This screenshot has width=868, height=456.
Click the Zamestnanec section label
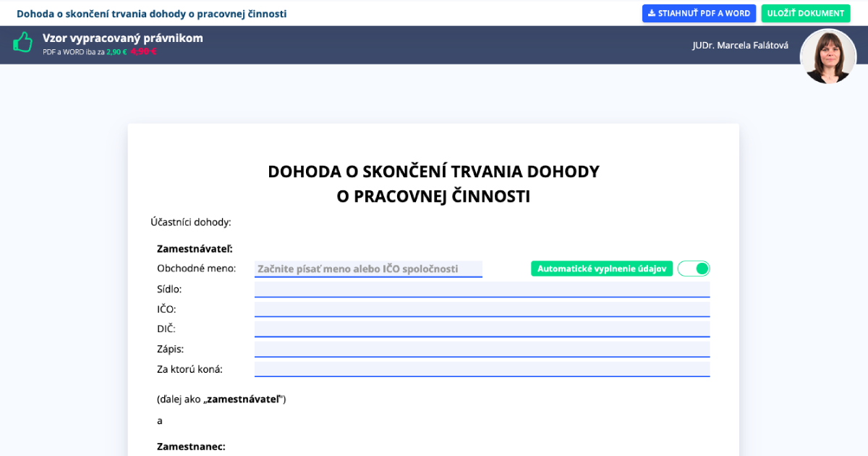pyautogui.click(x=190, y=446)
